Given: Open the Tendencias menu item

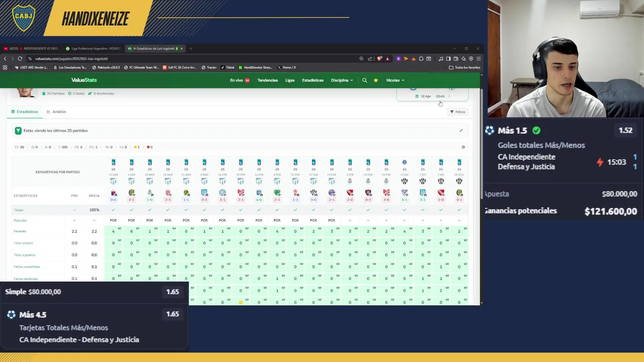Looking at the screenshot, I should click(268, 80).
